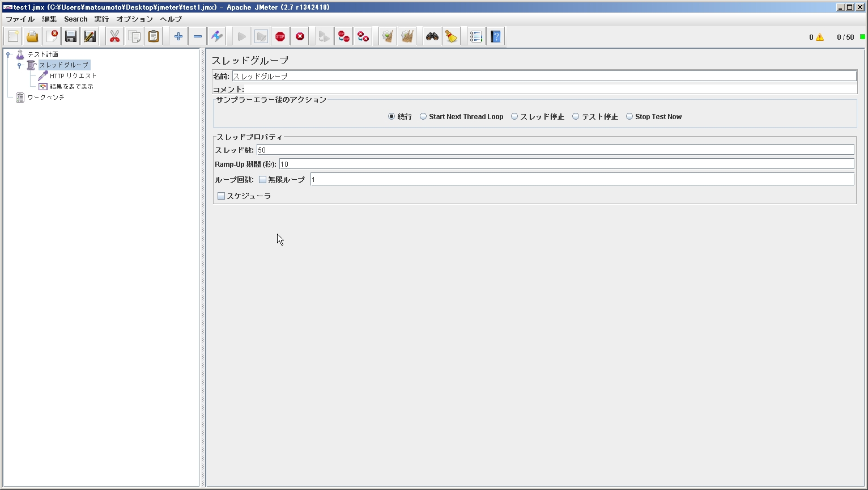Click the yellow warning triangle log indicator
Viewport: 868px width, 490px height.
(x=820, y=37)
